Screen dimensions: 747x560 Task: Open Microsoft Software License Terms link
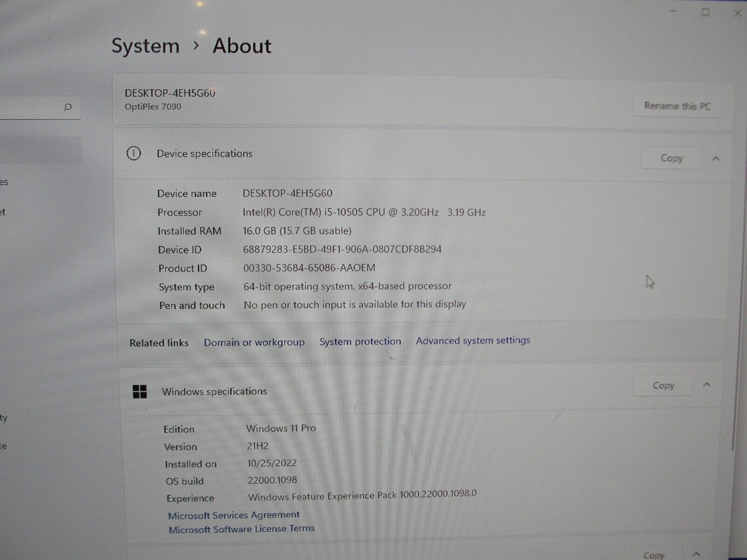241,529
